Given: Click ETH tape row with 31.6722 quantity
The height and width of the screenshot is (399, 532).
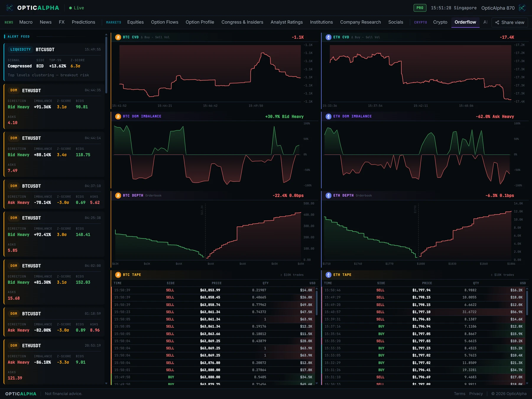Looking at the screenshot, I should [x=424, y=312].
